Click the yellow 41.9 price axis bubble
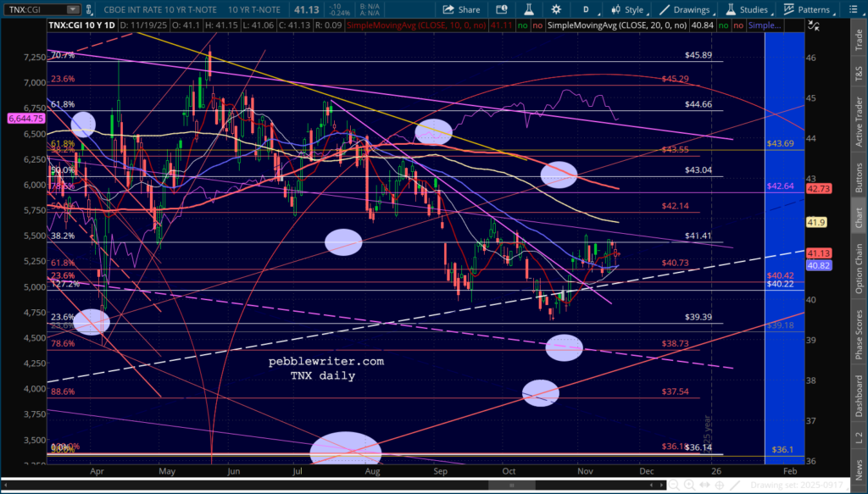Image resolution: width=868 pixels, height=494 pixels. (x=816, y=222)
